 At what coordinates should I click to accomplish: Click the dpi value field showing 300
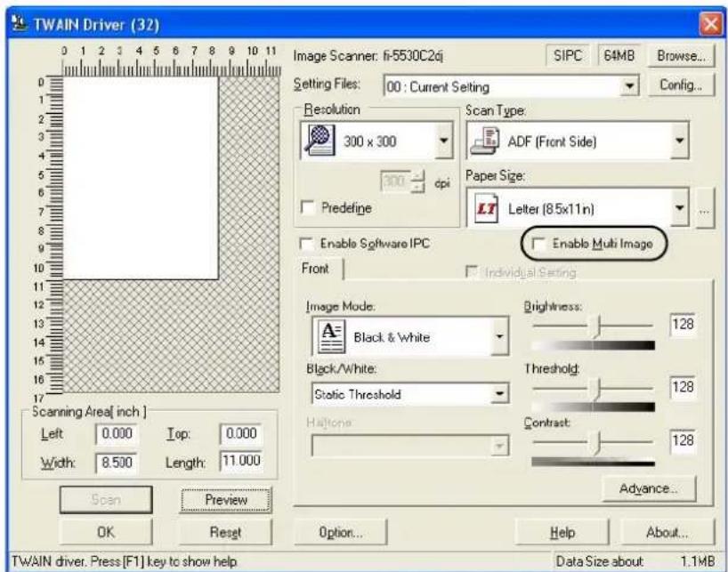(395, 181)
